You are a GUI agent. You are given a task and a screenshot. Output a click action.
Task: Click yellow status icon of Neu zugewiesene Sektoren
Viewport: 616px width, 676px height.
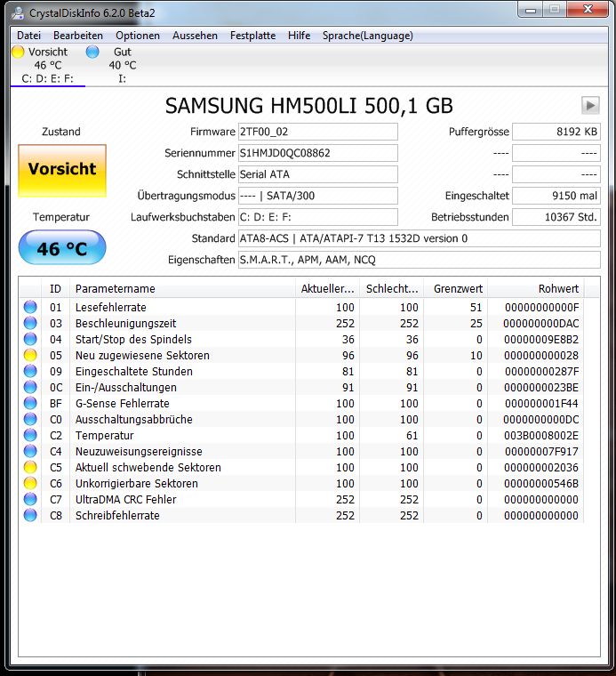[x=30, y=355]
